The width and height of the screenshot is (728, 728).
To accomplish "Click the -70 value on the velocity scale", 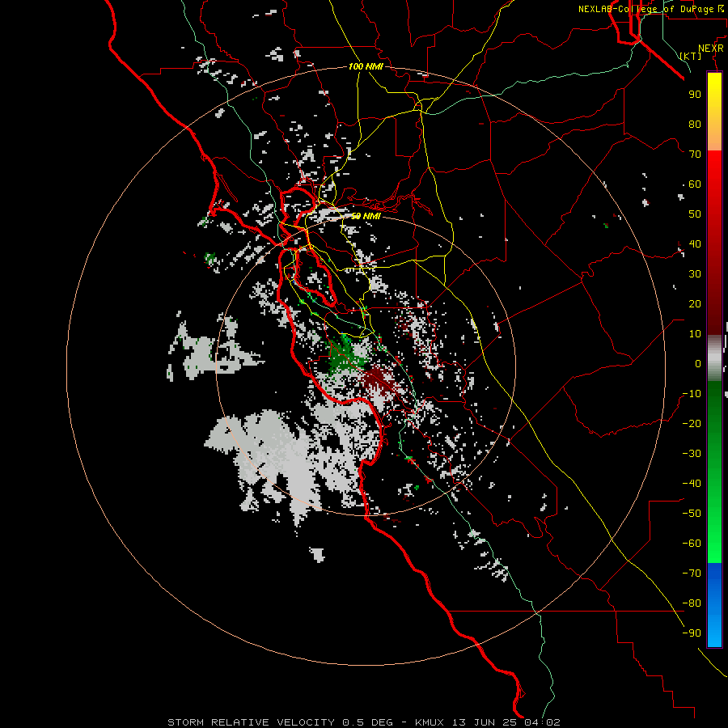I will [x=692, y=574].
